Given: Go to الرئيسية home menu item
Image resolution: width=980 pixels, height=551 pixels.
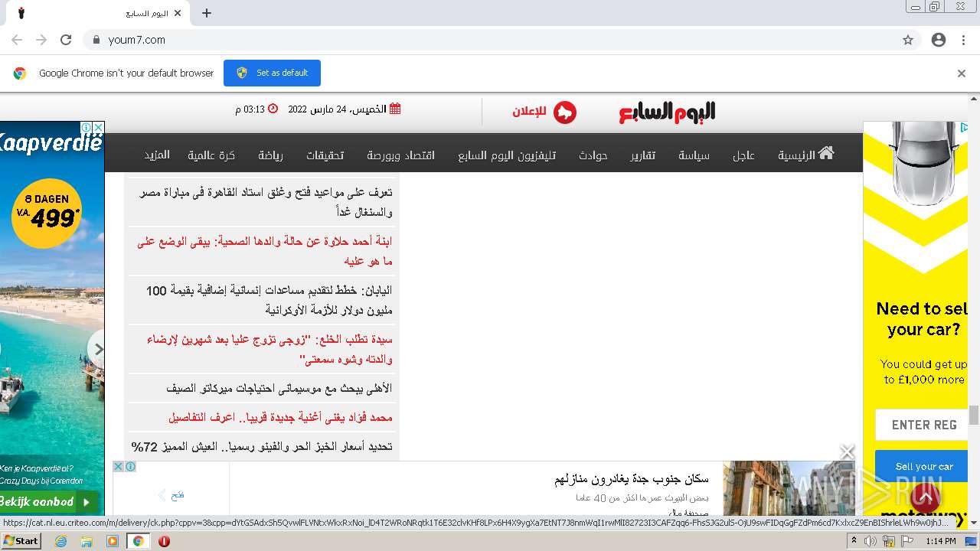Looking at the screenshot, I should 805,154.
